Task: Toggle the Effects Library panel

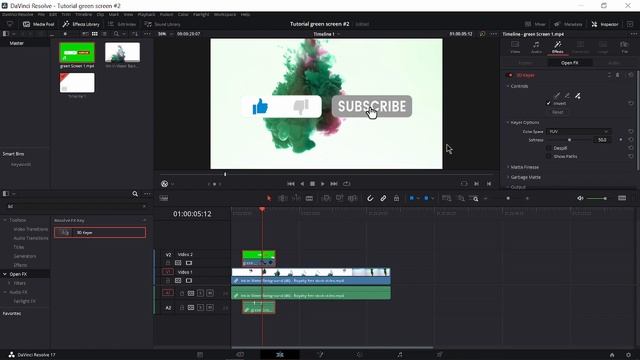Action: click(81, 24)
